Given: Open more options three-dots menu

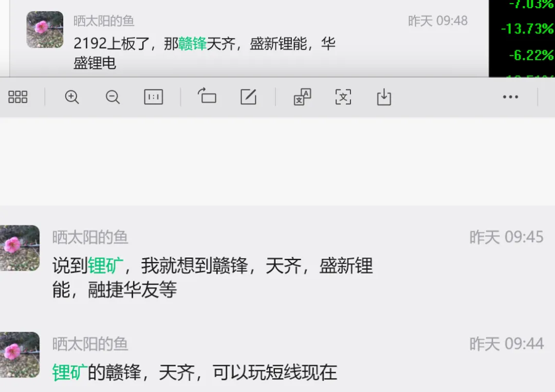Looking at the screenshot, I should 510,97.
